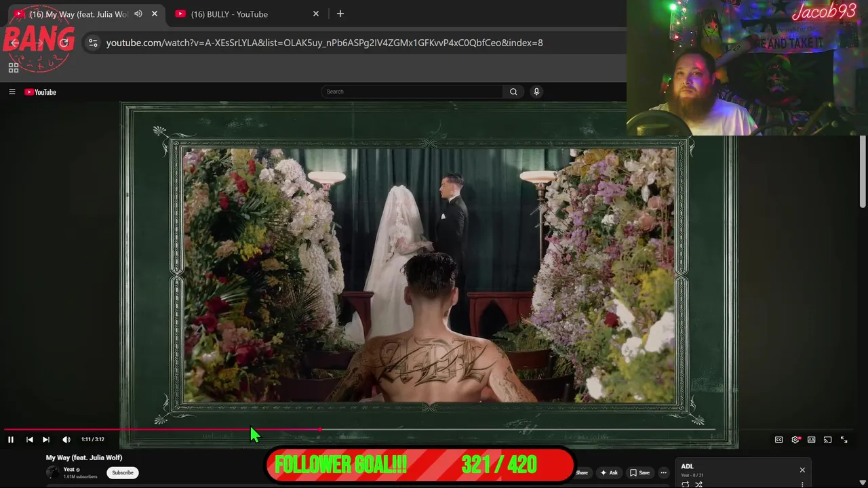This screenshot has width=868, height=488.
Task: Cast video to a TV
Action: pyautogui.click(x=827, y=439)
